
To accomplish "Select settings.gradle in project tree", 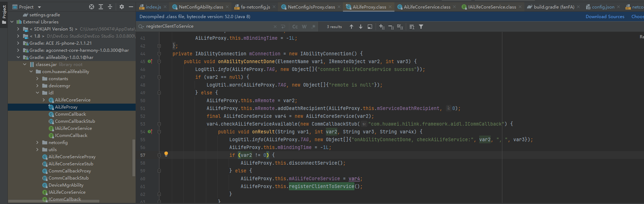I will (x=44, y=15).
